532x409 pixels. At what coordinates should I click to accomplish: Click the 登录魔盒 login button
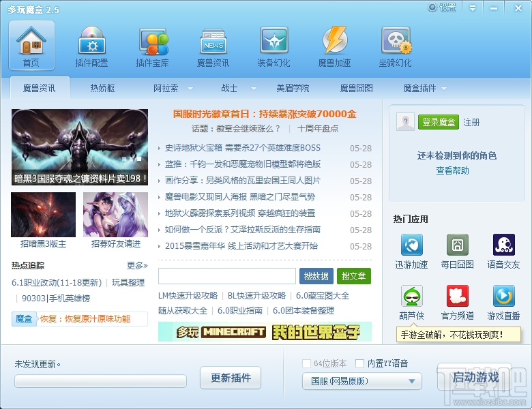pyautogui.click(x=439, y=122)
